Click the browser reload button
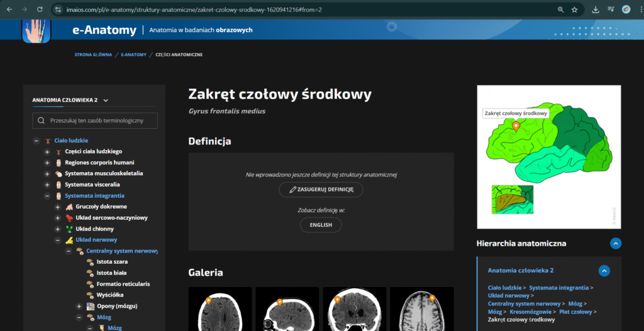The width and height of the screenshot is (644, 331). pyautogui.click(x=40, y=9)
